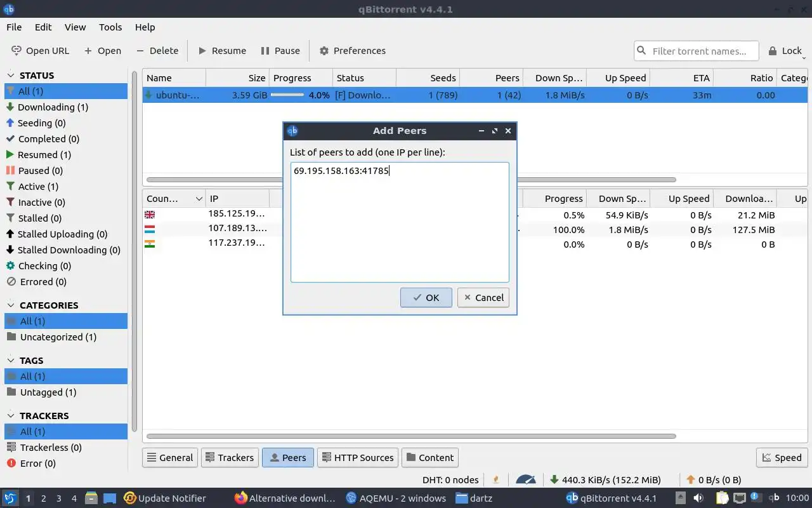This screenshot has width=812, height=508.
Task: Select the Stalled (0) status filter
Action: [66, 218]
